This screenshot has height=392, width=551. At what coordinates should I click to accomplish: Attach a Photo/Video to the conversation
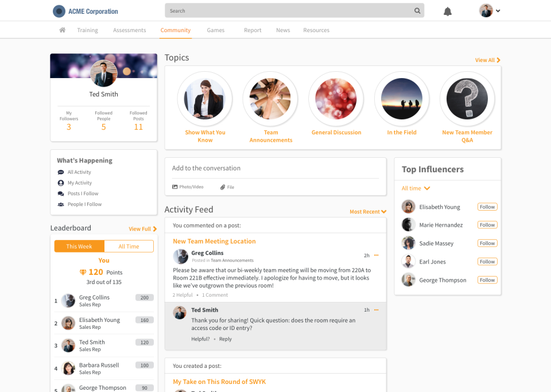182,187
